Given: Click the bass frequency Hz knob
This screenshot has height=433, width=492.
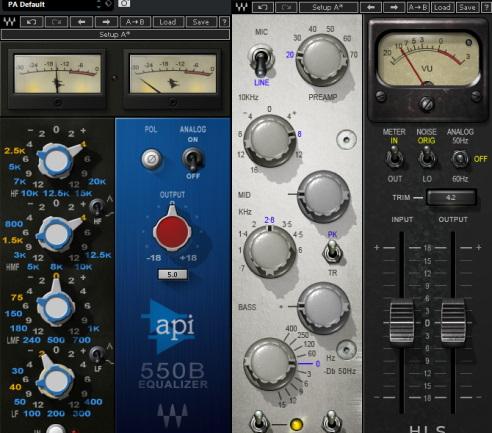Looking at the screenshot, I should 270,364.
